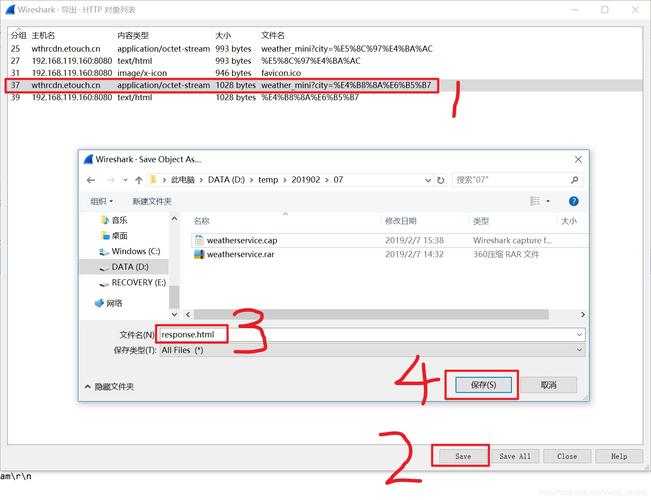The height and width of the screenshot is (500, 651).
Task: Click the search magnifier icon
Action: pos(575,180)
